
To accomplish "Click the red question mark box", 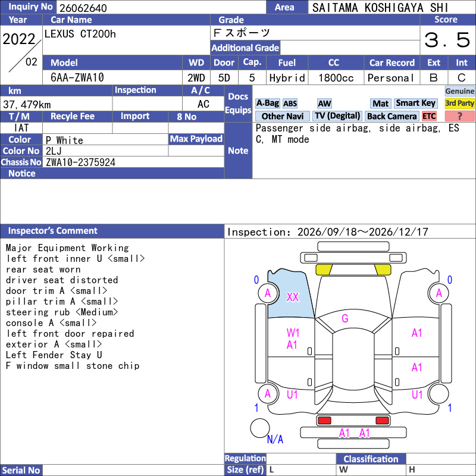I will pyautogui.click(x=459, y=116).
